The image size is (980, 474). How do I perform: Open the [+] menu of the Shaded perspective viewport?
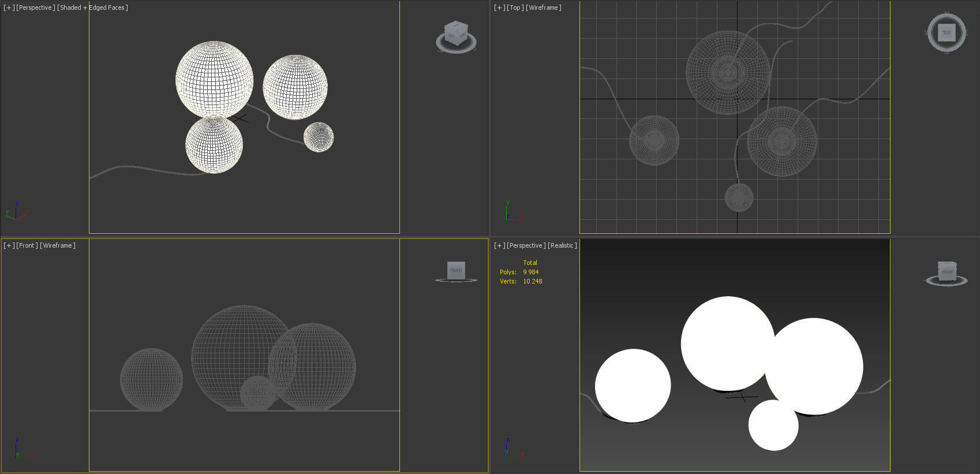coord(9,8)
